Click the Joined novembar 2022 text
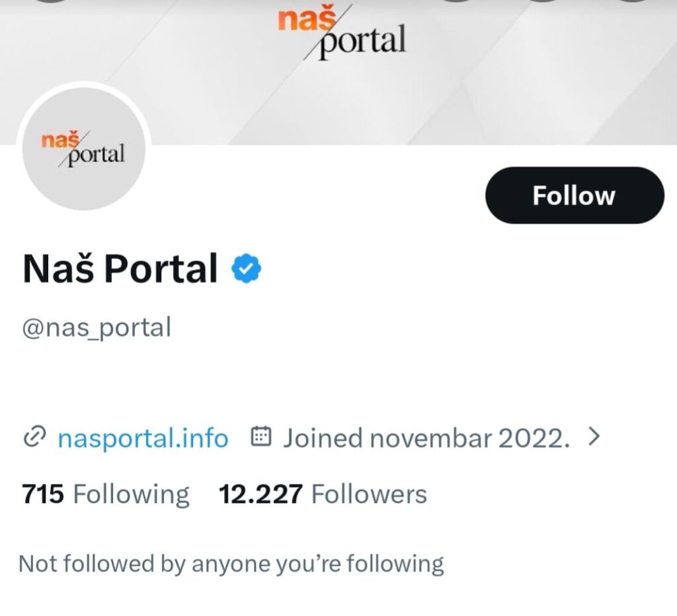 (x=426, y=438)
